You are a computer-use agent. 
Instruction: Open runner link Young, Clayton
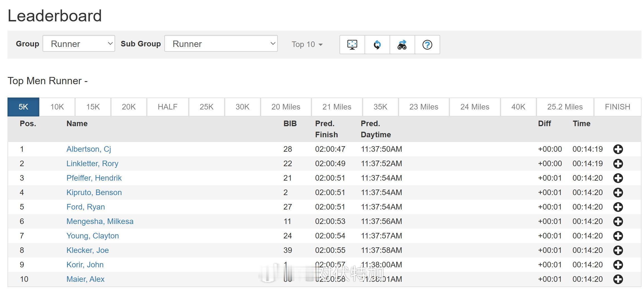click(93, 236)
